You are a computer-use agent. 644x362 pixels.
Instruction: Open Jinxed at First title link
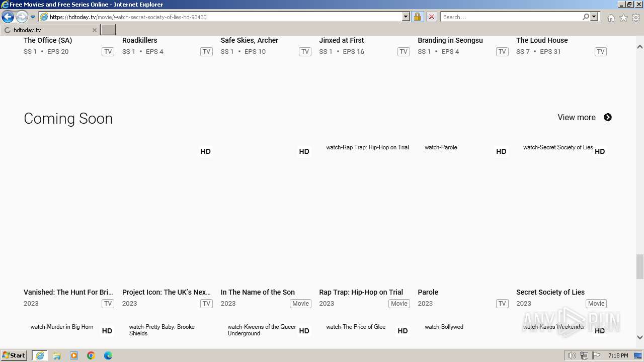click(x=342, y=40)
